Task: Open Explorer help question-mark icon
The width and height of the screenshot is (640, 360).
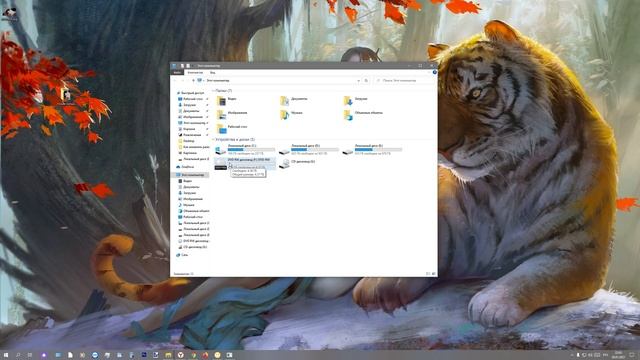Action: click(x=435, y=72)
